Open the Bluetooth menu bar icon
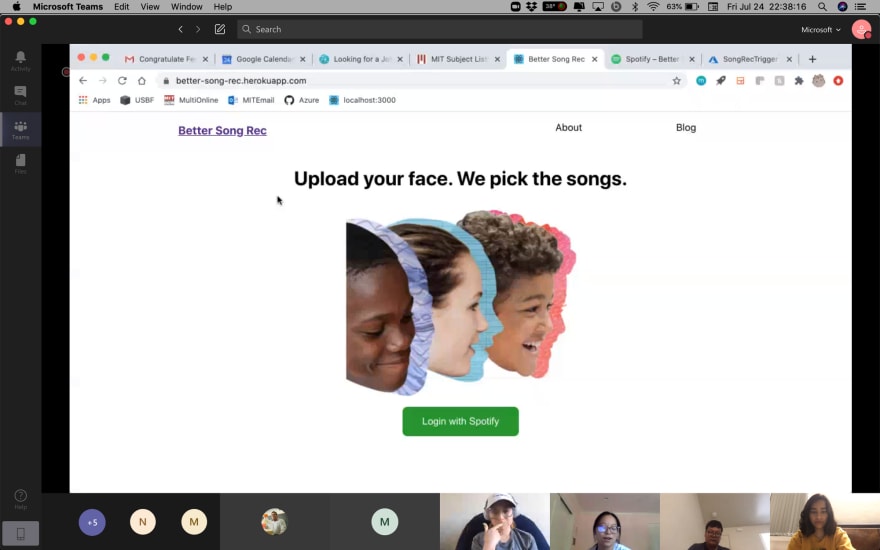Viewport: 880px width, 550px height. point(635,7)
